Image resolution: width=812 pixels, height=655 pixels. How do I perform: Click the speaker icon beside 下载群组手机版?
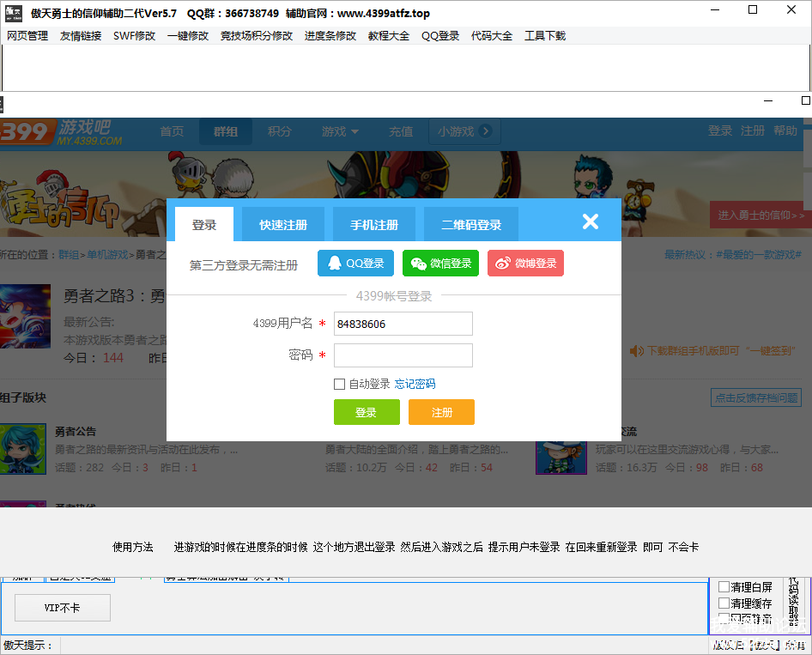[x=636, y=351]
